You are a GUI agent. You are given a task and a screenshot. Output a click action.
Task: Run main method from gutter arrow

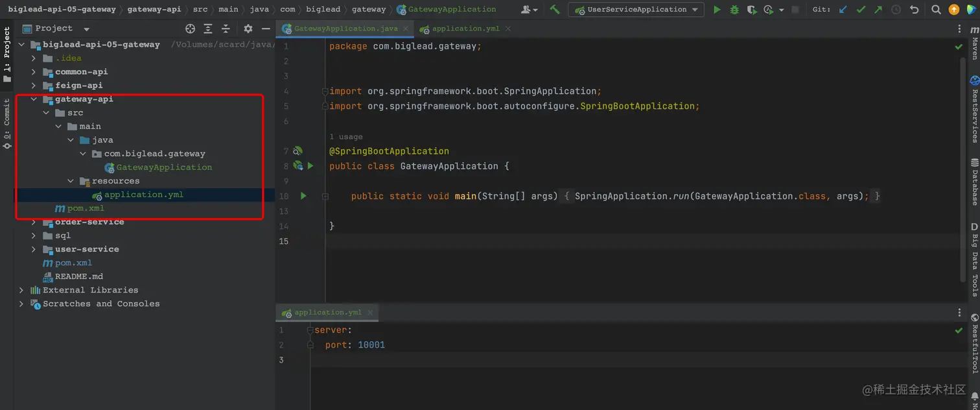(x=303, y=196)
